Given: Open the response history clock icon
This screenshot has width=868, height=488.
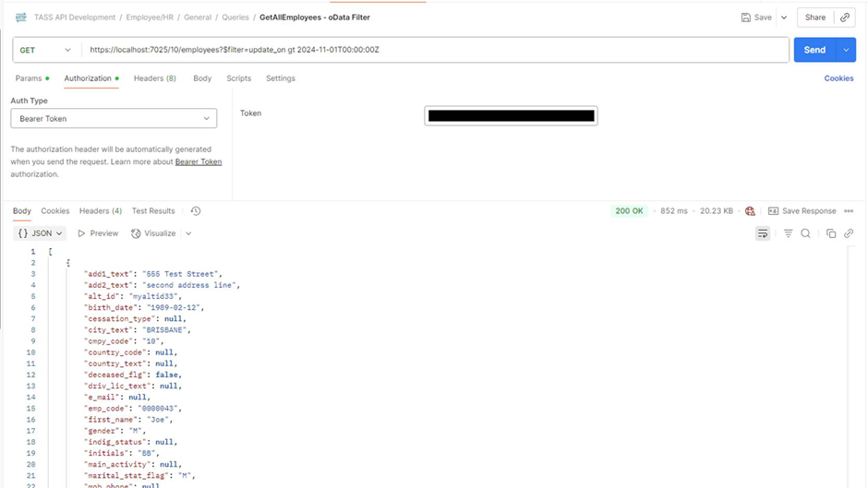Looking at the screenshot, I should tap(196, 211).
